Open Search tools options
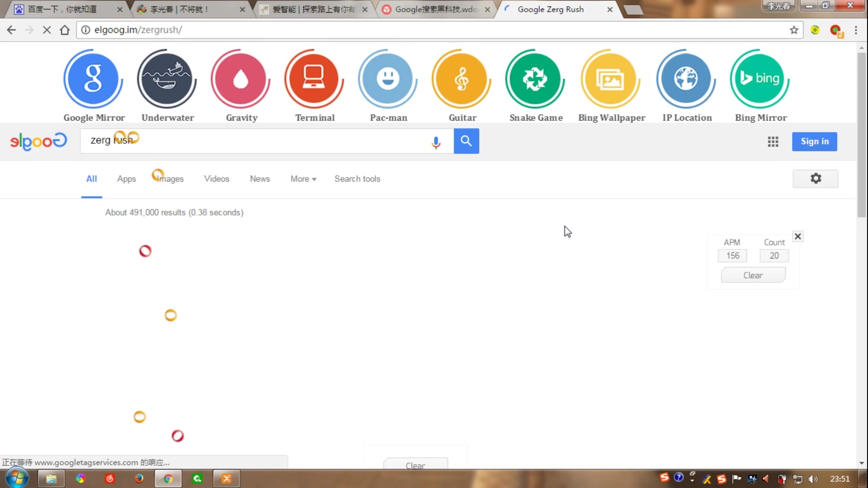868x488 pixels. (x=357, y=179)
